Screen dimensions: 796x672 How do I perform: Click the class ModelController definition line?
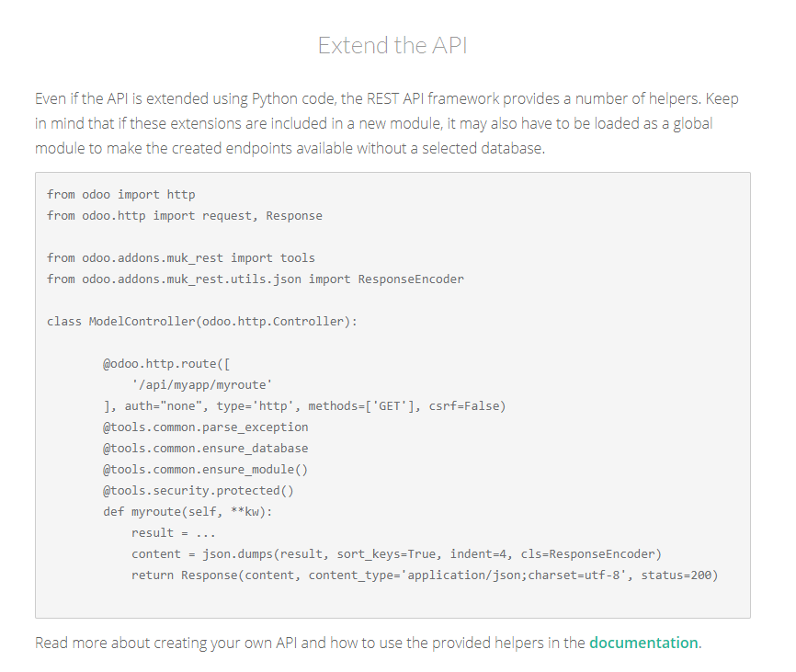point(202,321)
